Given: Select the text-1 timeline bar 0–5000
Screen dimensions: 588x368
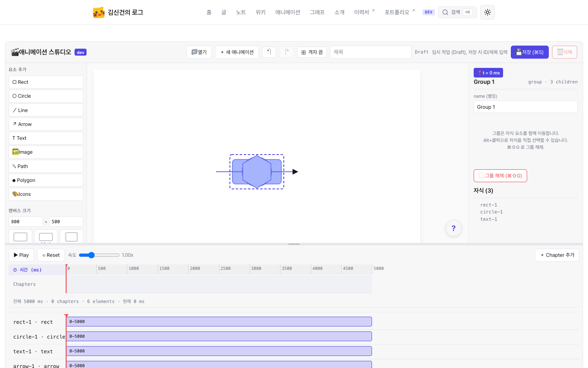Looking at the screenshot, I should tap(219, 351).
